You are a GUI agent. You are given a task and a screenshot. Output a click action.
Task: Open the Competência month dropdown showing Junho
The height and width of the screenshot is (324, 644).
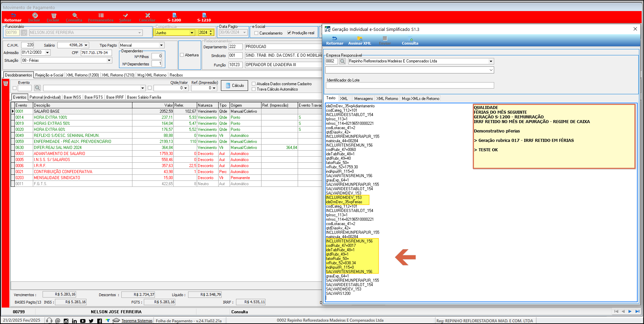pyautogui.click(x=192, y=33)
